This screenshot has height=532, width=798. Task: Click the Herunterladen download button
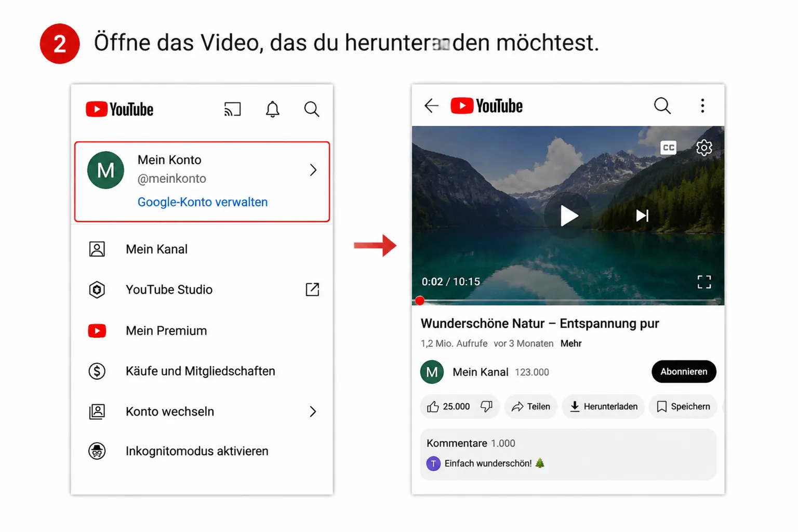tap(603, 407)
